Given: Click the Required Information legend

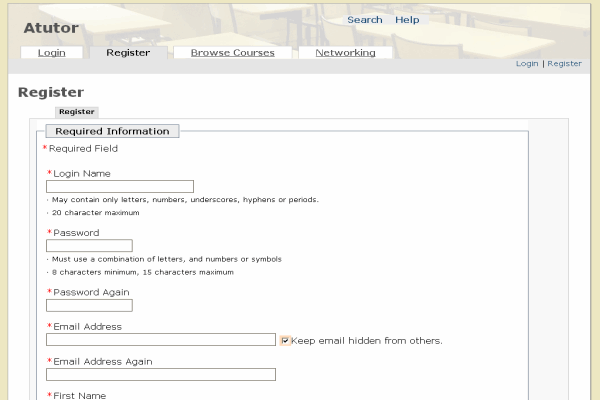Looking at the screenshot, I should (112, 131).
